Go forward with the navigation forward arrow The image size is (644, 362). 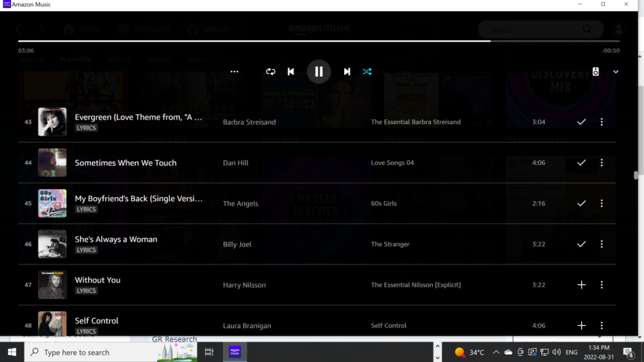tap(42, 30)
